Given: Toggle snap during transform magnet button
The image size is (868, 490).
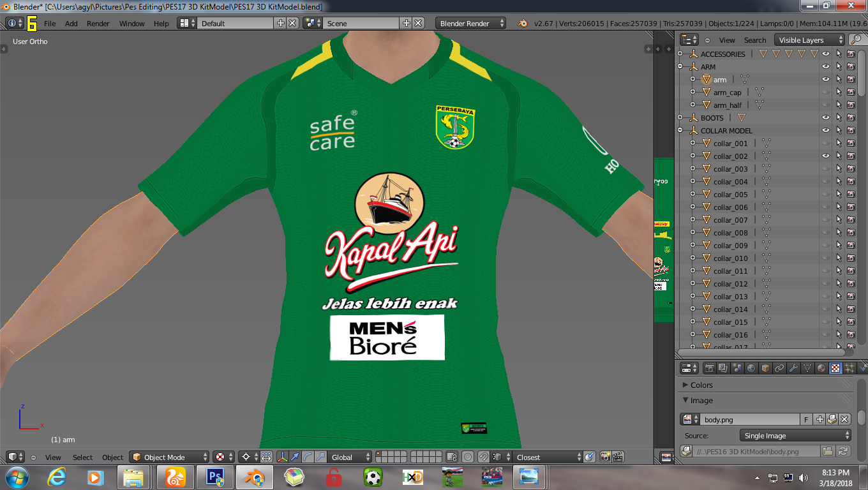Looking at the screenshot, I should (484, 457).
